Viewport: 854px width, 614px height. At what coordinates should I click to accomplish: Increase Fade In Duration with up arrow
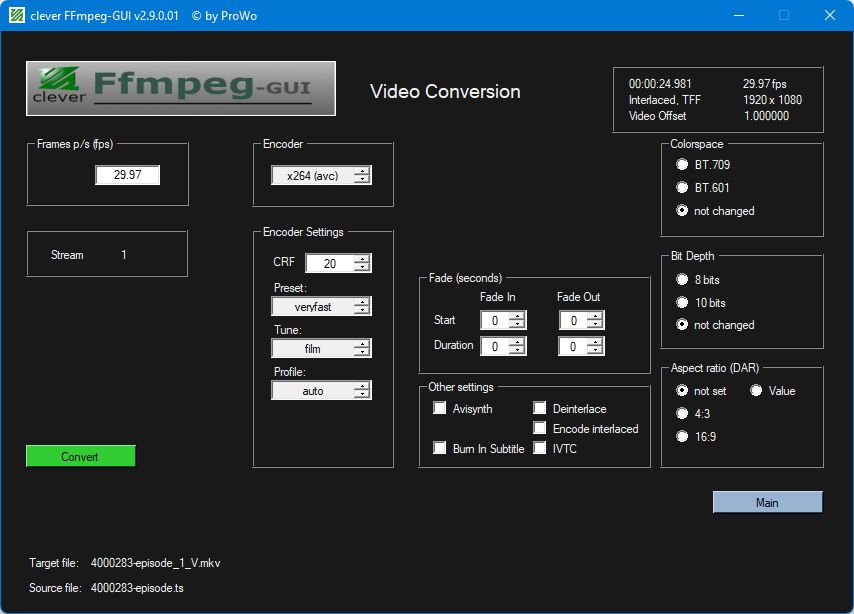click(x=517, y=342)
